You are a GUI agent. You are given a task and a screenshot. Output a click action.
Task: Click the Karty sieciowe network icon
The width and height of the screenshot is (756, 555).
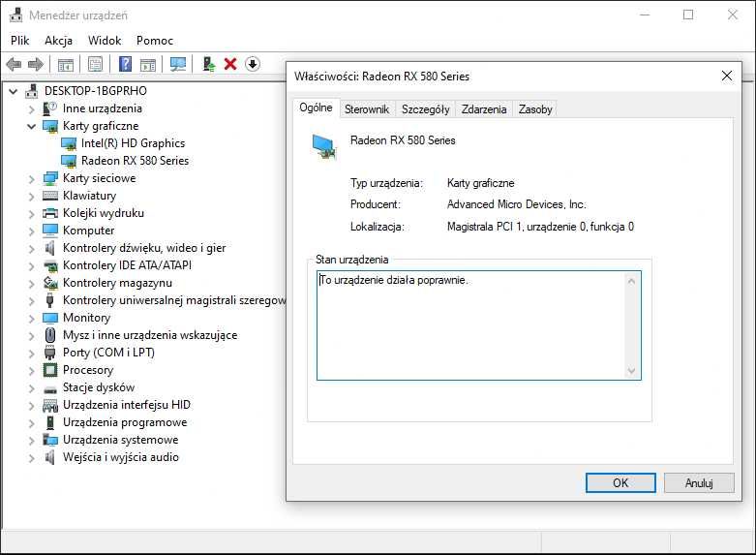tap(49, 178)
